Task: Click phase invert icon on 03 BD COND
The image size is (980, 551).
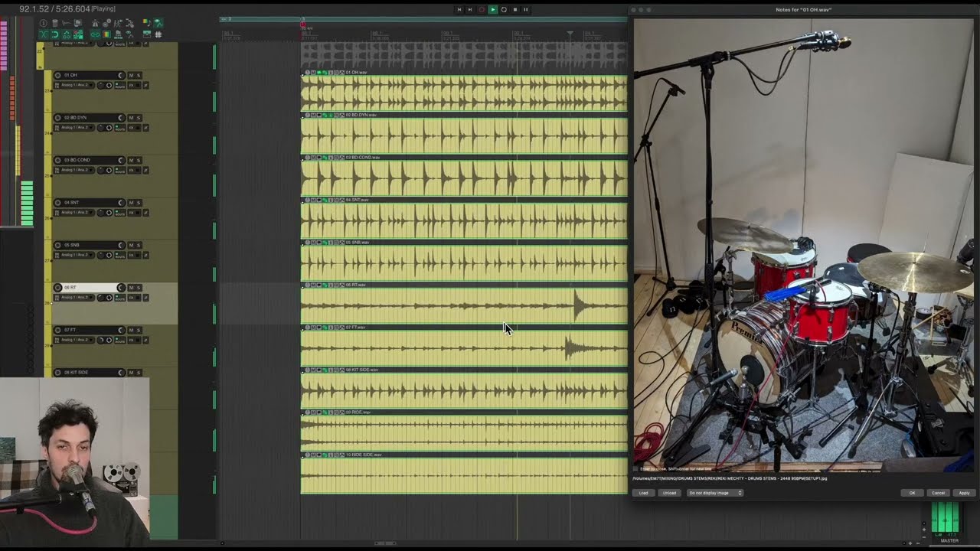Action: [145, 170]
